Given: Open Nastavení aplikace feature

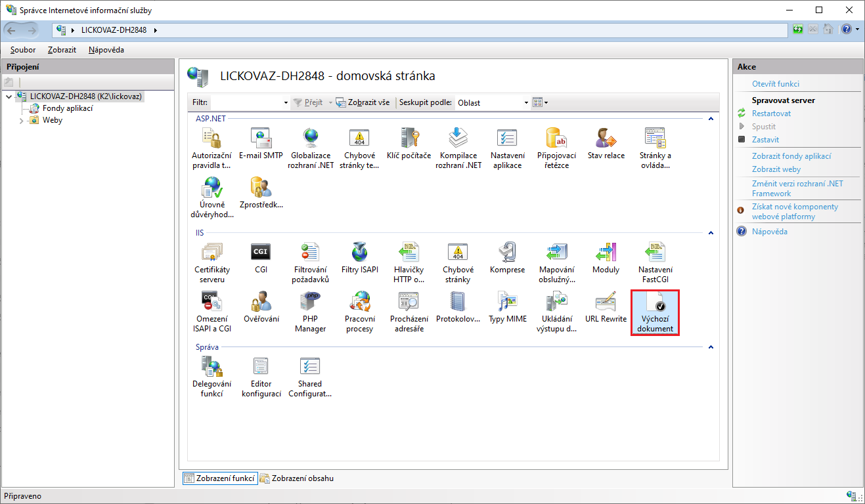Looking at the screenshot, I should click(x=508, y=148).
